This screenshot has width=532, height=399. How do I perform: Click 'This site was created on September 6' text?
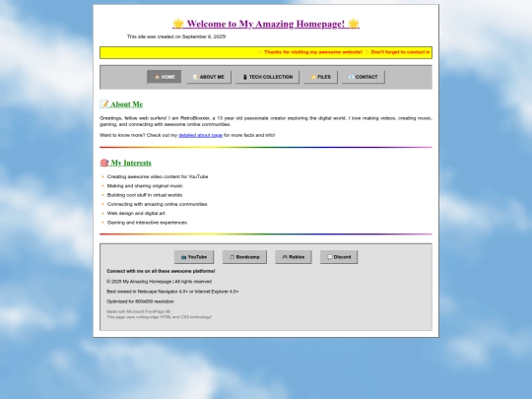click(x=176, y=36)
